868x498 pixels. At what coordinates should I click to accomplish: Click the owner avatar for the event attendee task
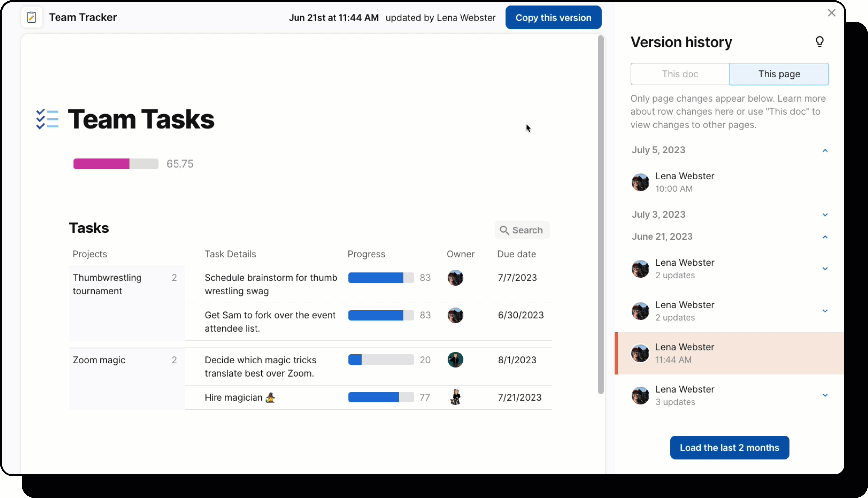click(455, 315)
